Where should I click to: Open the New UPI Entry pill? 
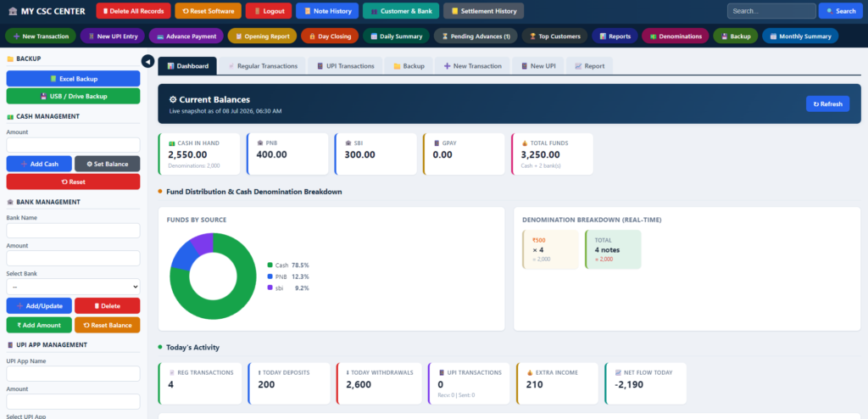[x=113, y=36]
